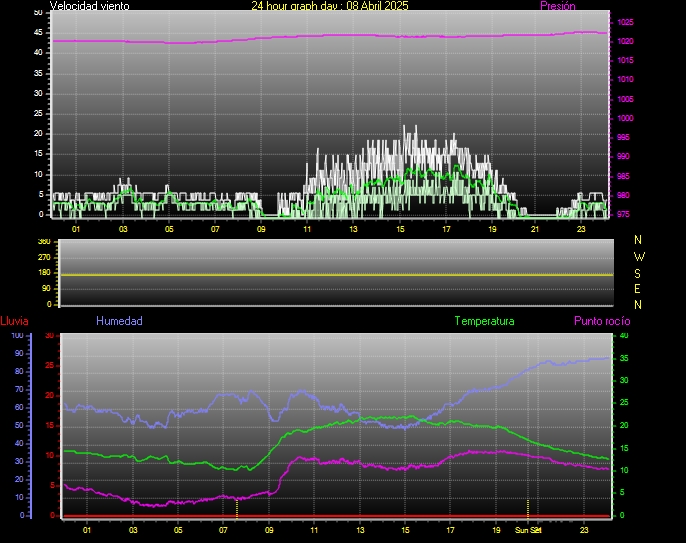Click hour "21" under the wind speed graph
Image resolution: width=686 pixels, height=543 pixels.
pos(535,229)
